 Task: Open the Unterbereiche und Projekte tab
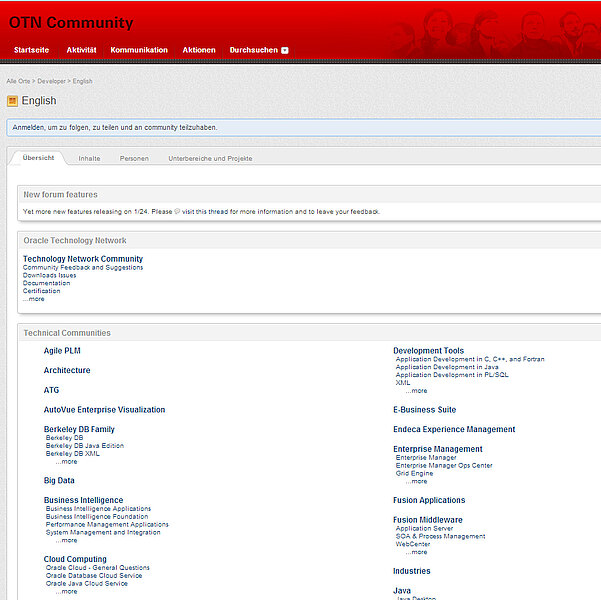click(210, 158)
